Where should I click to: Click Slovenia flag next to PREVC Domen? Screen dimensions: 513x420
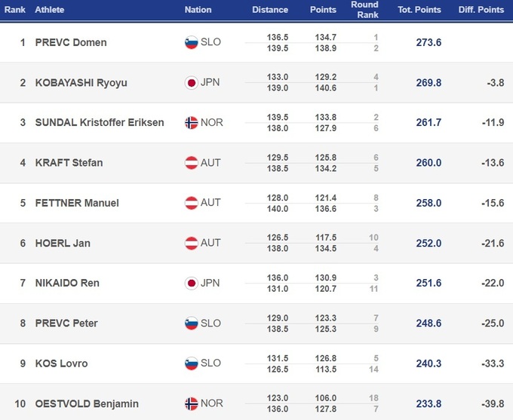[192, 42]
